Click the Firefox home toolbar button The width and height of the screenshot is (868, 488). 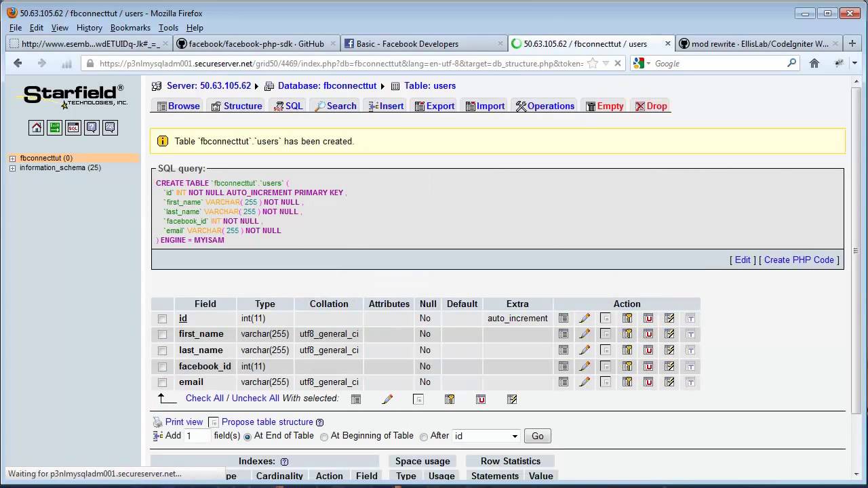pyautogui.click(x=814, y=63)
